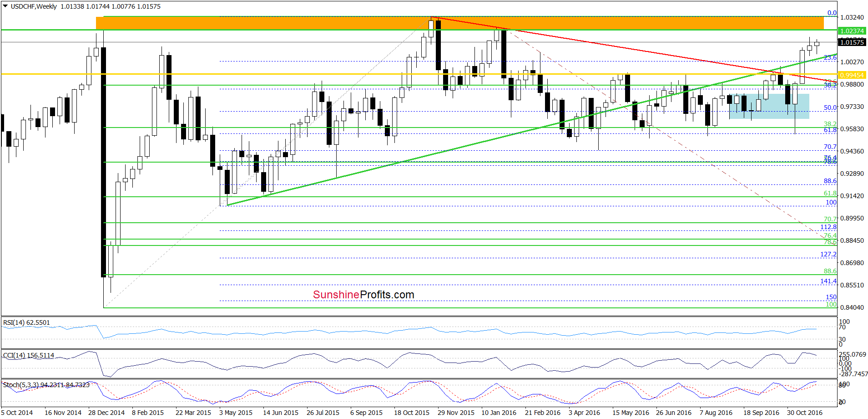Screen dimensions: 868x419
Task: Select the black 1.01575 current price label
Action: (x=852, y=42)
